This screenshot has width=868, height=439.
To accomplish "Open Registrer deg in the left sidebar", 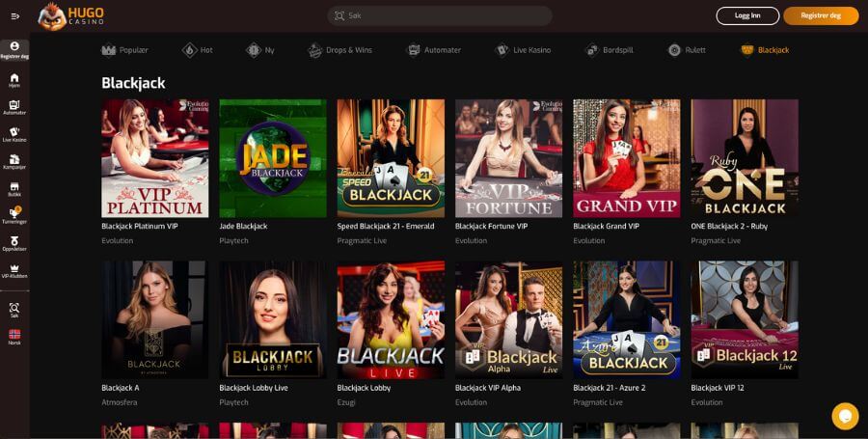I will click(14, 50).
